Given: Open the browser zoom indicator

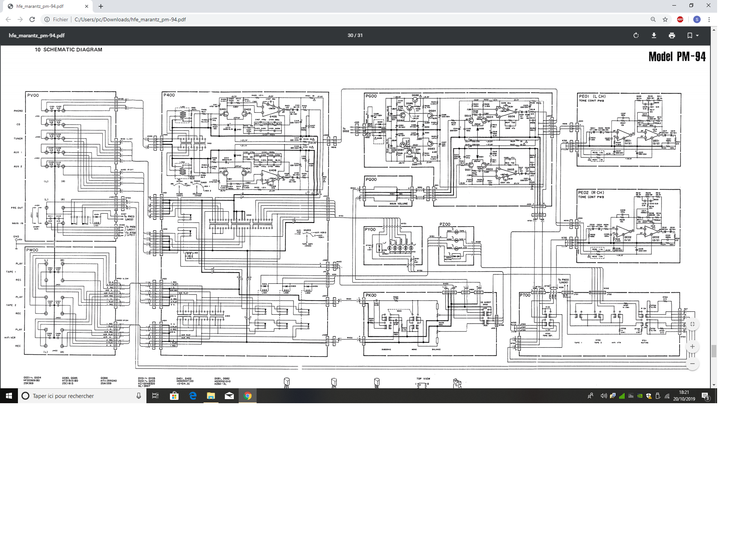Looking at the screenshot, I should pyautogui.click(x=653, y=19).
